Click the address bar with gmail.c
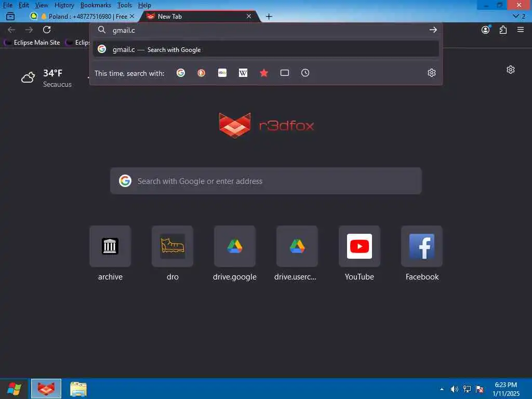This screenshot has height=399, width=532. (265, 30)
